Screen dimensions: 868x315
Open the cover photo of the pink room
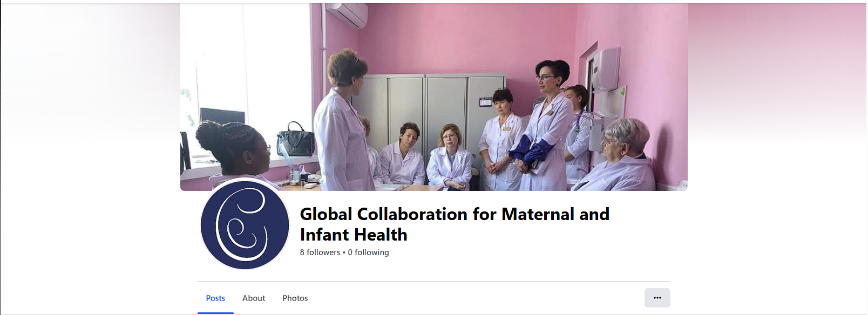point(434,97)
